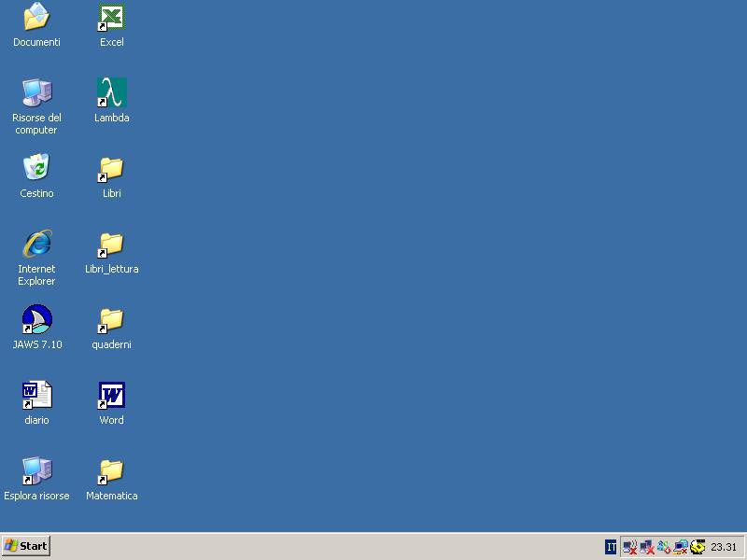The image size is (747, 560).
Task: Click the Windows Messenger tray icon
Action: (x=664, y=547)
